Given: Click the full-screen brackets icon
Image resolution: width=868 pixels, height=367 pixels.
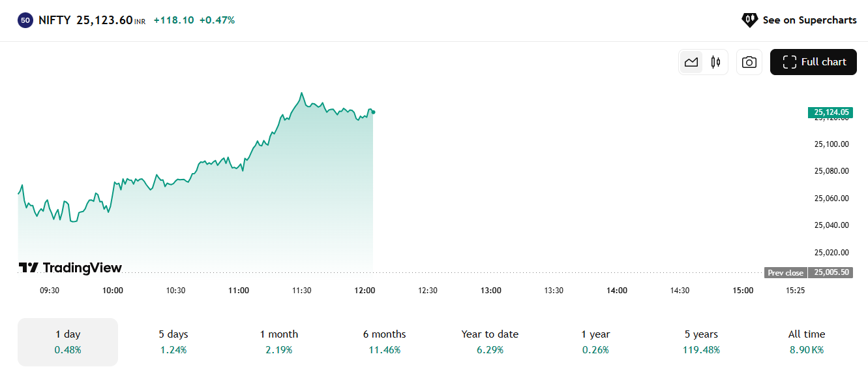Looking at the screenshot, I should click(x=789, y=62).
